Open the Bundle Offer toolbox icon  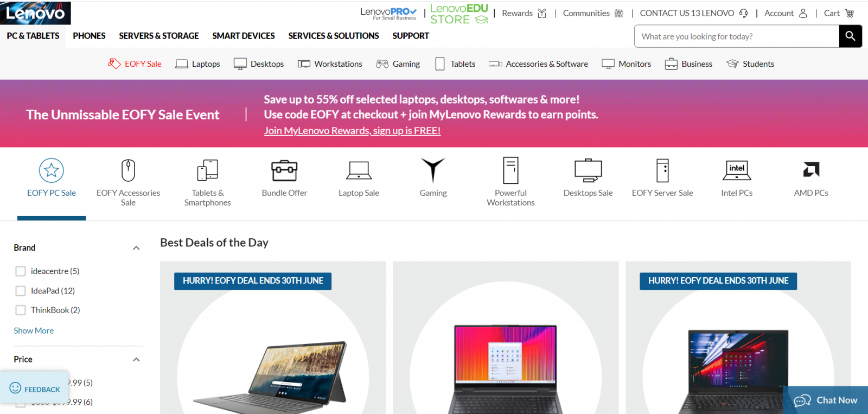coord(284,170)
